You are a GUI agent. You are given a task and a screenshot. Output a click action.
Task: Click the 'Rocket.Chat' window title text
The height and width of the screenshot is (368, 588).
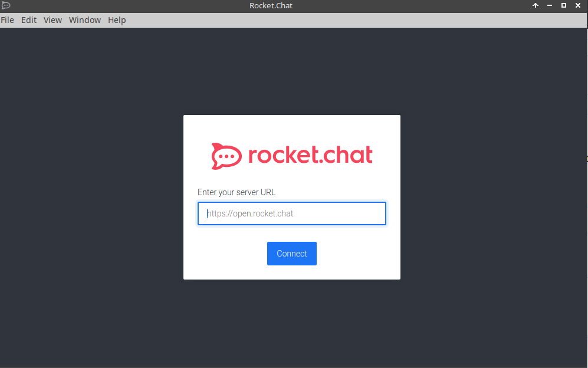(271, 6)
